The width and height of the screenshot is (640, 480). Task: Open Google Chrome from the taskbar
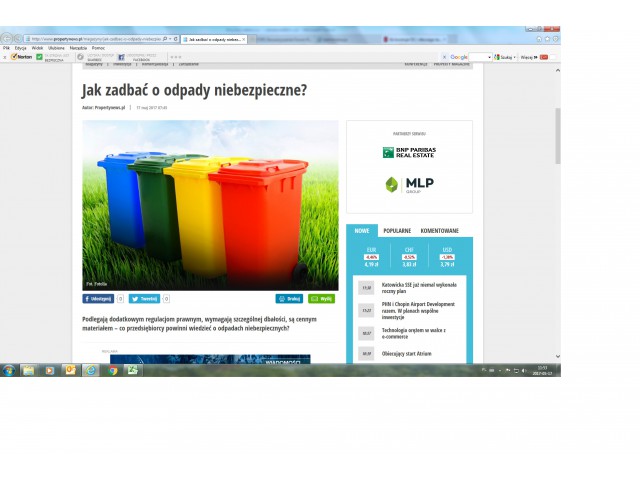(x=112, y=370)
